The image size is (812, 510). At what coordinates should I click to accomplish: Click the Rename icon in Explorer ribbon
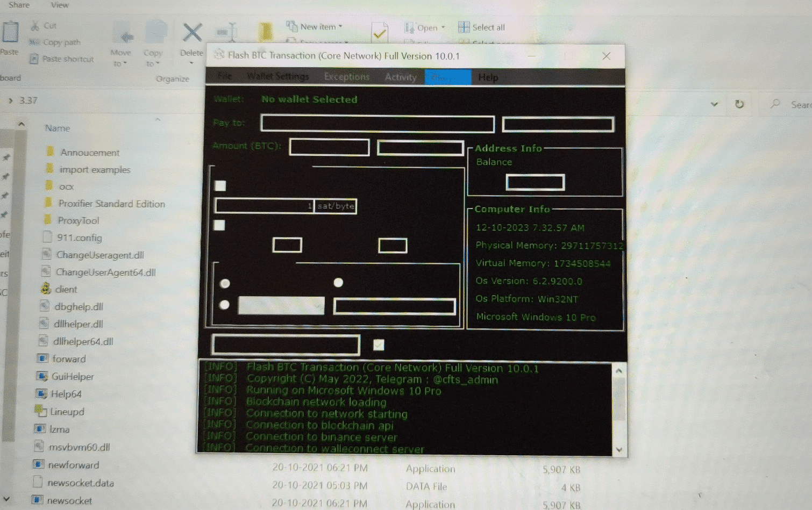226,32
